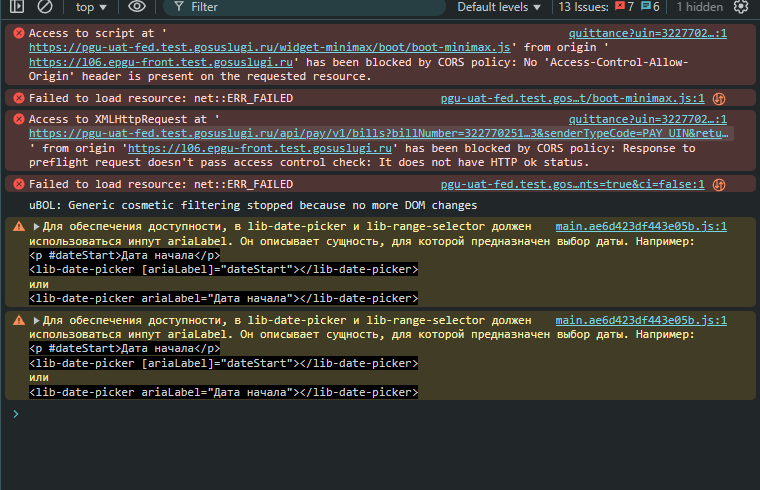Open the pgu-uat-fed boot-minimax.js:1 source link
This screenshot has height=490, width=760.
(x=572, y=98)
